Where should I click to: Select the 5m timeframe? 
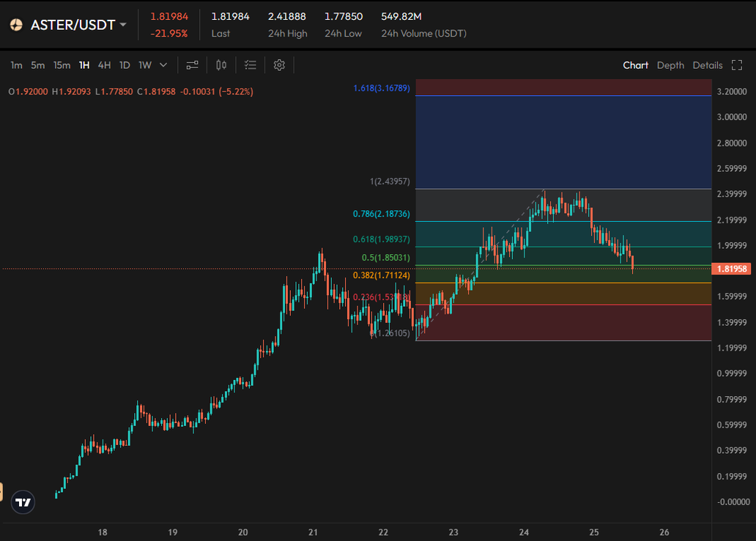37,65
